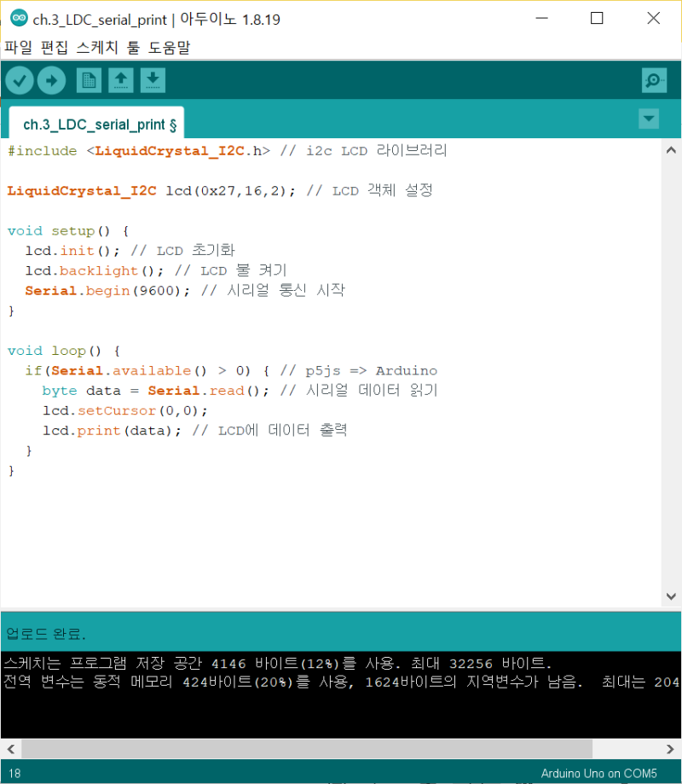682x784 pixels.
Task: Create a new sketch via toolbar icon
Action: [88, 79]
